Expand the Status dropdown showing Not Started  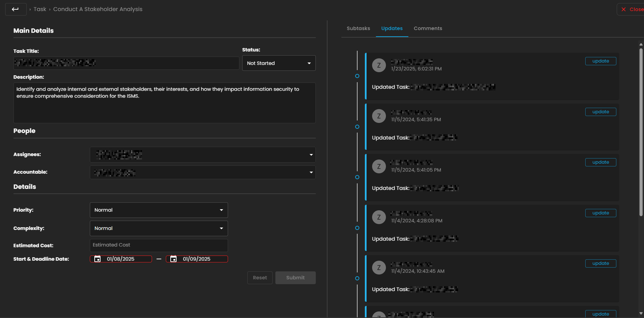click(x=279, y=63)
